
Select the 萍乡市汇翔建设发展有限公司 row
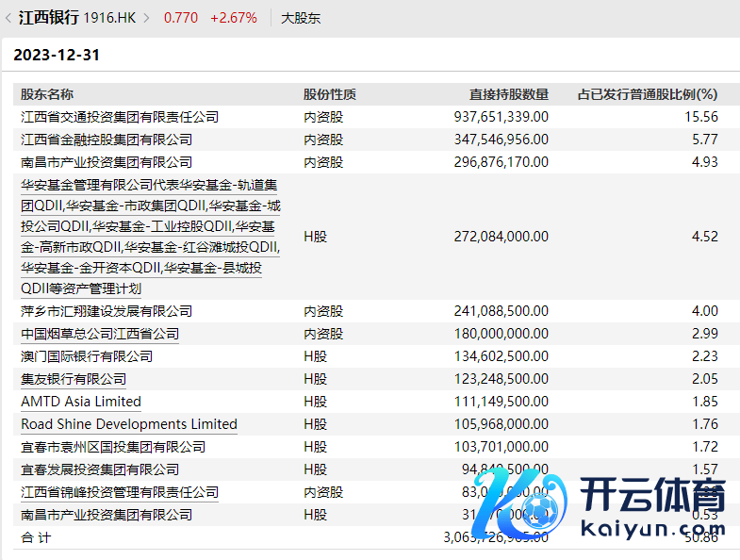377,311
